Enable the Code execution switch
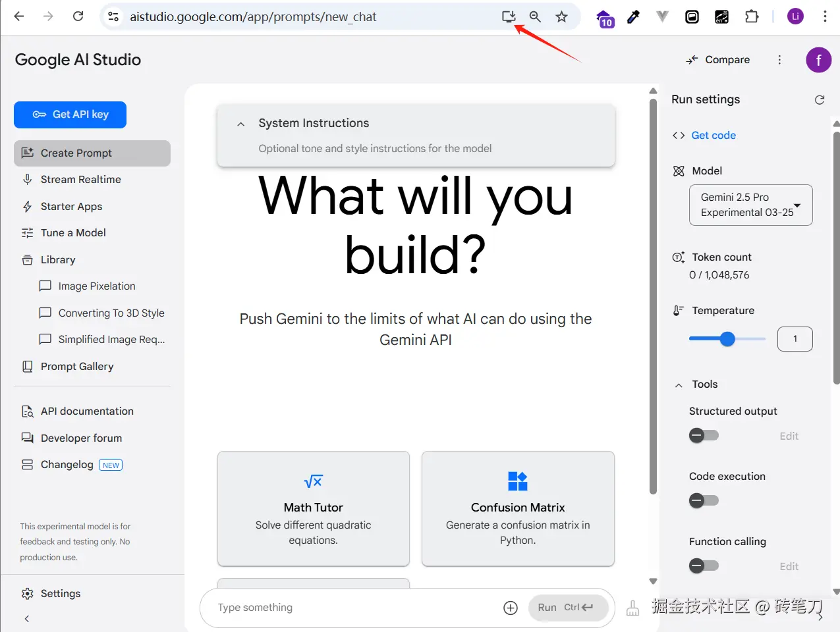Screen dimensions: 840x632 (x=704, y=500)
